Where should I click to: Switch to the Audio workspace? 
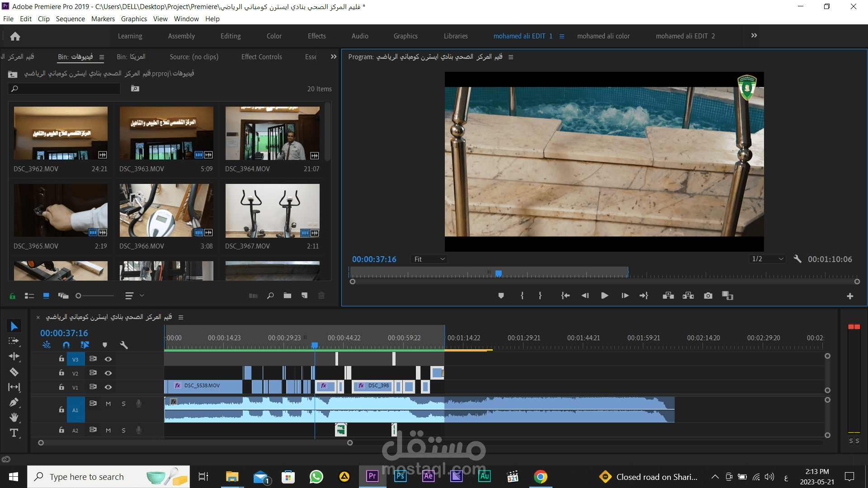(x=360, y=36)
